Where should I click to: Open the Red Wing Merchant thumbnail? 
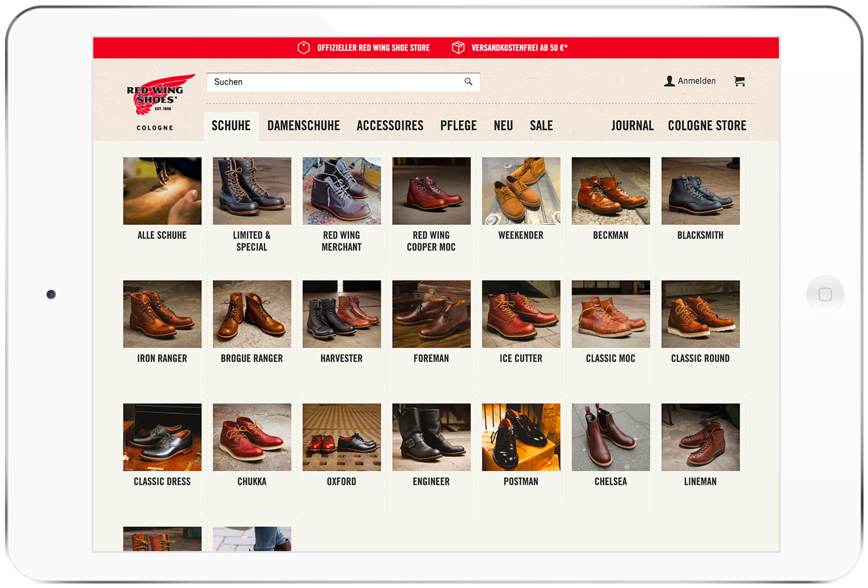(342, 191)
